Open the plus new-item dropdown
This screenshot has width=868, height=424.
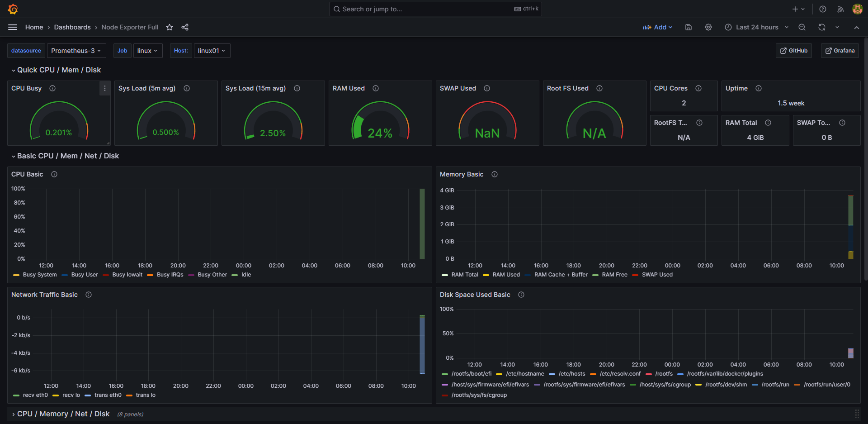coord(798,9)
